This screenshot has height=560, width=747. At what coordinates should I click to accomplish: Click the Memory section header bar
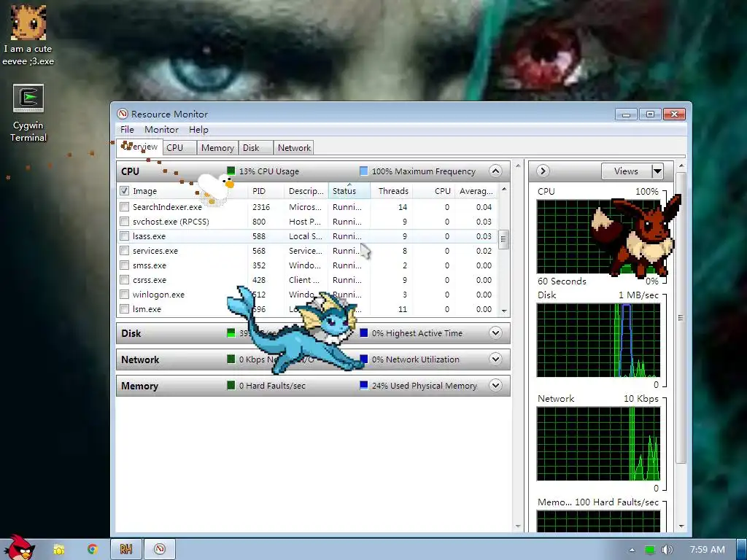point(313,385)
